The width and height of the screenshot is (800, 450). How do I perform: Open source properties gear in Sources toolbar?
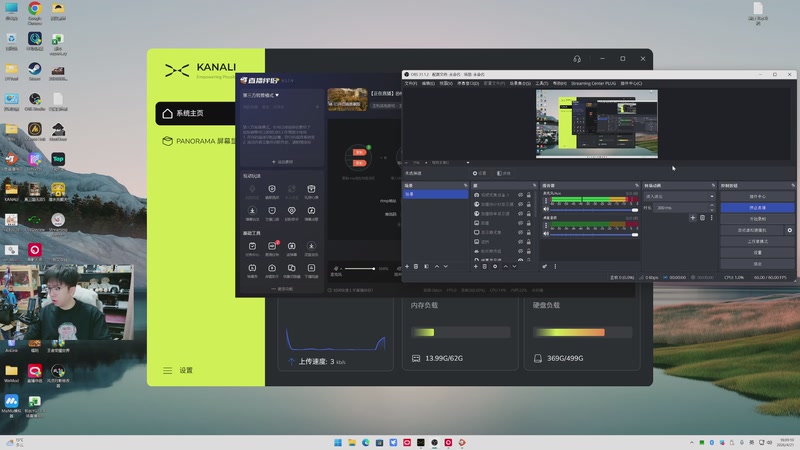pos(495,266)
